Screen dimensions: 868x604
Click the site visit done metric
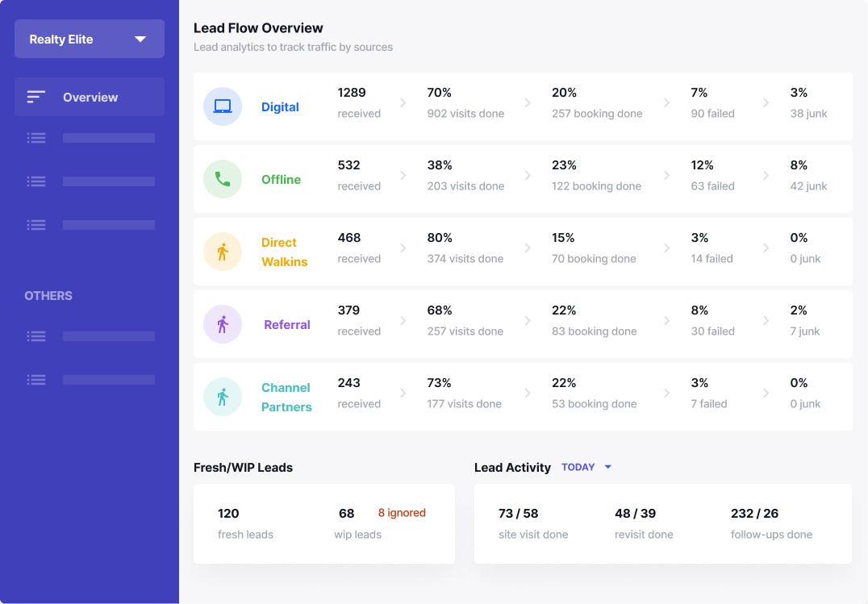pos(533,523)
